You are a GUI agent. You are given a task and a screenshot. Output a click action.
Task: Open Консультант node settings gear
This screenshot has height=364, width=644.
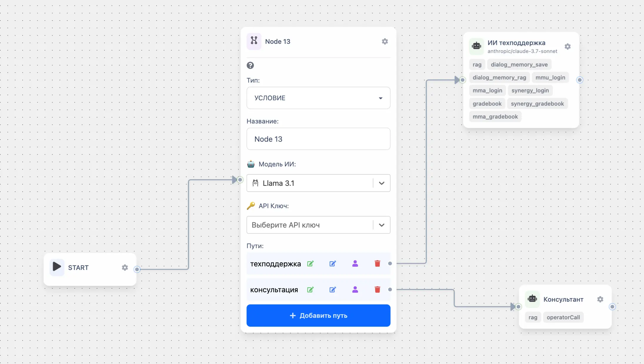(x=600, y=299)
